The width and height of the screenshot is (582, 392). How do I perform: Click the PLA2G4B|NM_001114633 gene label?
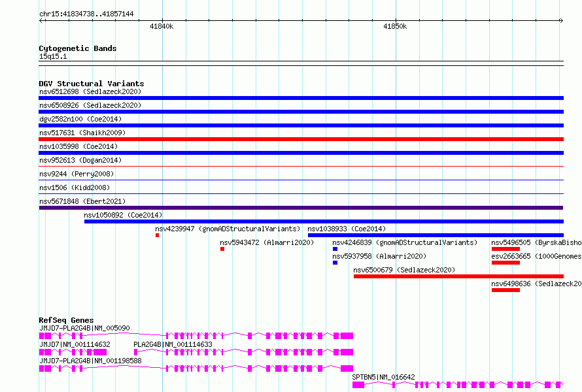click(x=173, y=344)
